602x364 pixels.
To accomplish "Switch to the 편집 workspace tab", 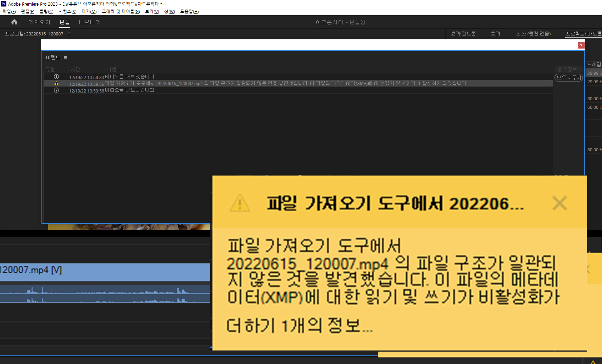I will point(65,22).
